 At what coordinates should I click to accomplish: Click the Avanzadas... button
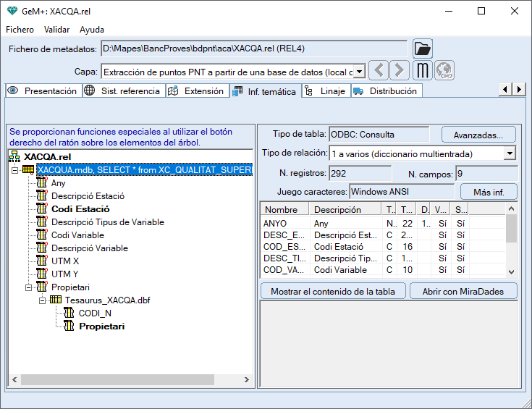click(478, 135)
